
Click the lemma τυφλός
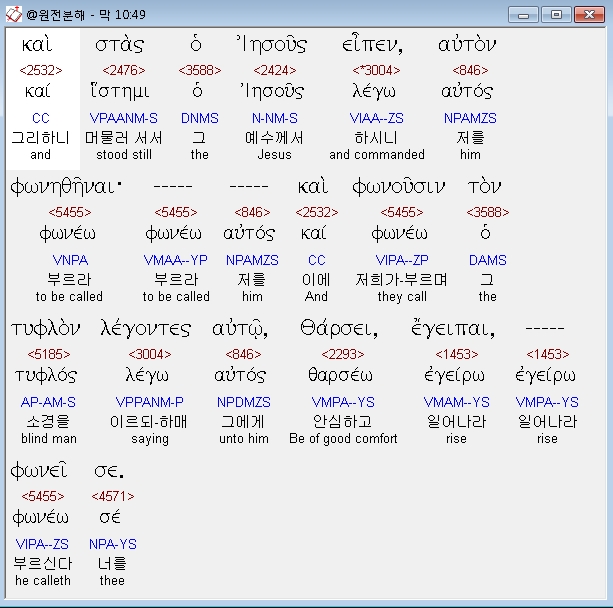pos(46,376)
